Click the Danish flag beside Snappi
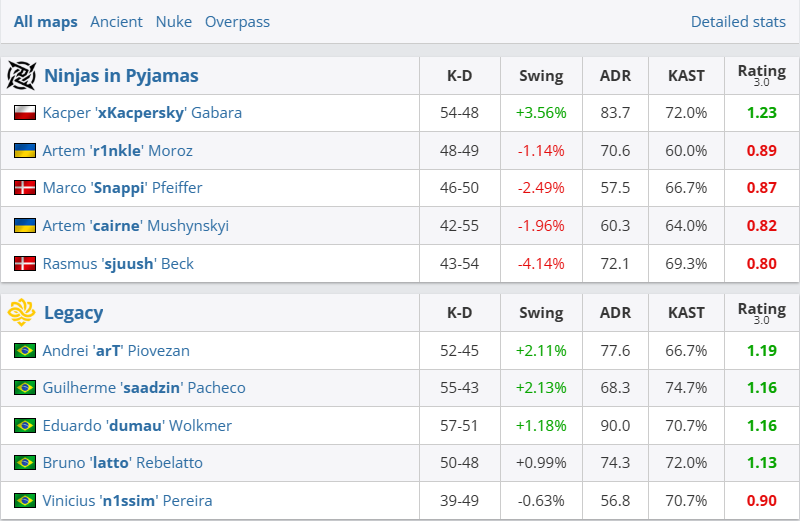 point(25,188)
